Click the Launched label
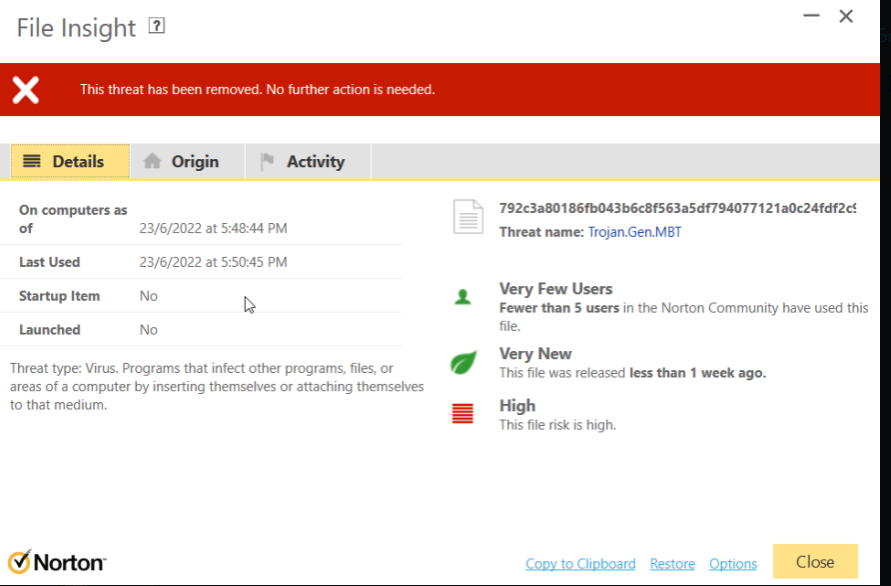Viewport: 891px width, 586px height. pos(49,330)
